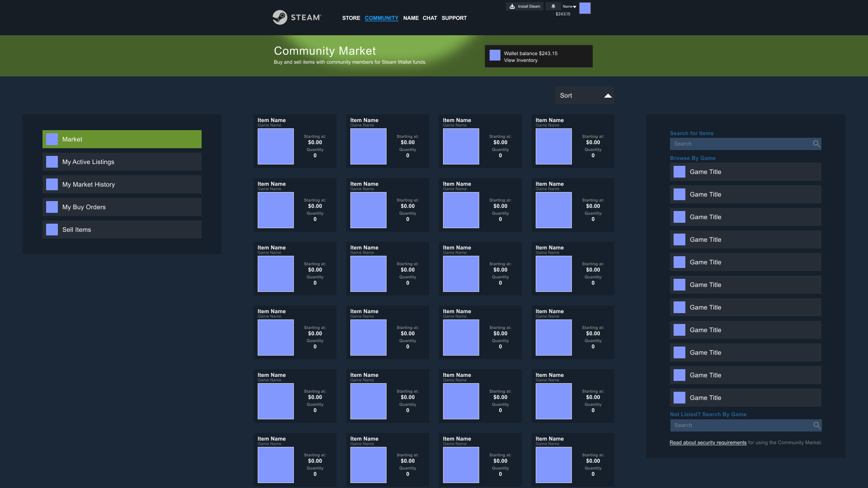
Task: Open the STORE menu
Action: pos(351,18)
